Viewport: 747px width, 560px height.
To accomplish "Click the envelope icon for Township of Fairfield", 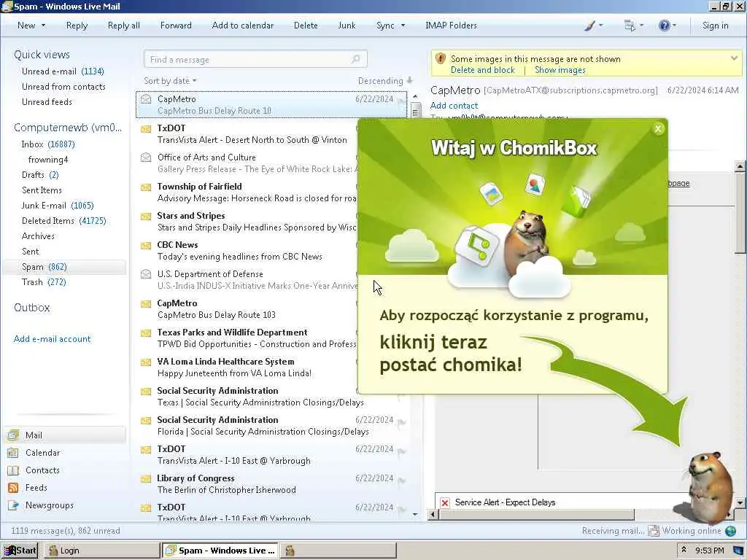I will coord(146,187).
